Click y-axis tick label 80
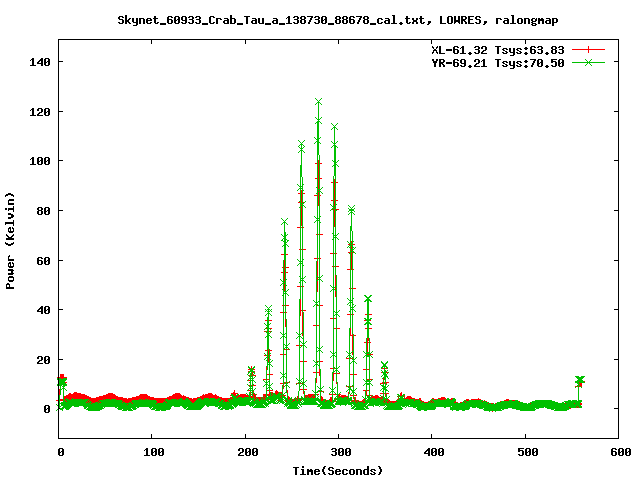Viewport: 640px width, 480px height. pyautogui.click(x=44, y=211)
